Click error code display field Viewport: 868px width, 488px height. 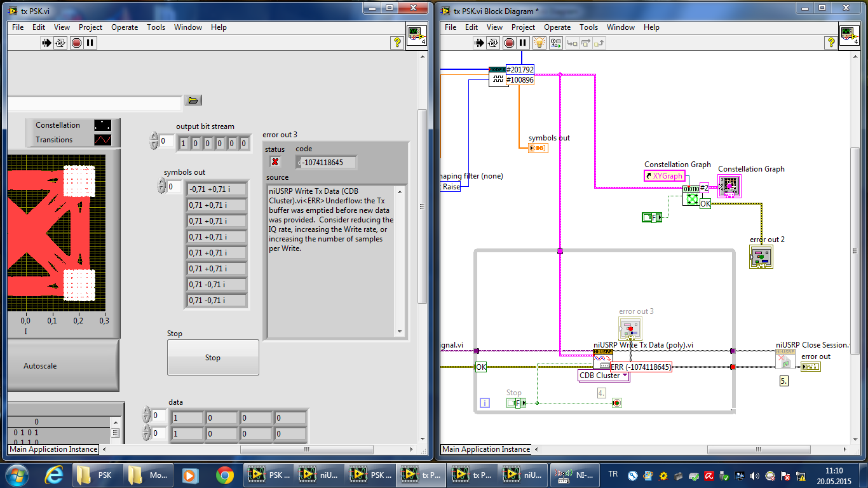326,163
